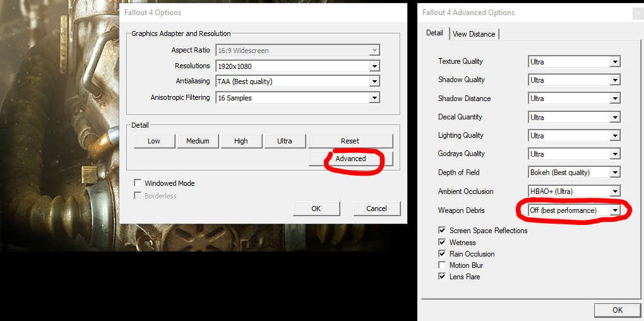
Task: Close the Advanced Options window
Action: click(x=638, y=13)
